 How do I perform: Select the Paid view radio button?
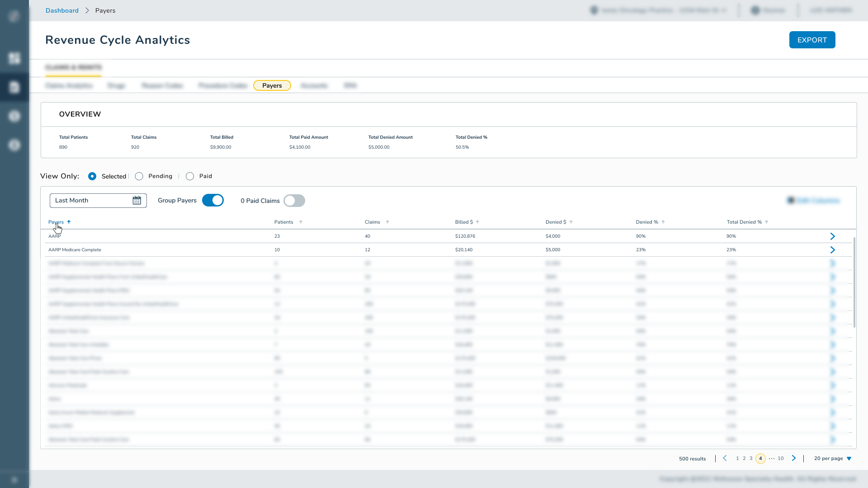coord(190,176)
